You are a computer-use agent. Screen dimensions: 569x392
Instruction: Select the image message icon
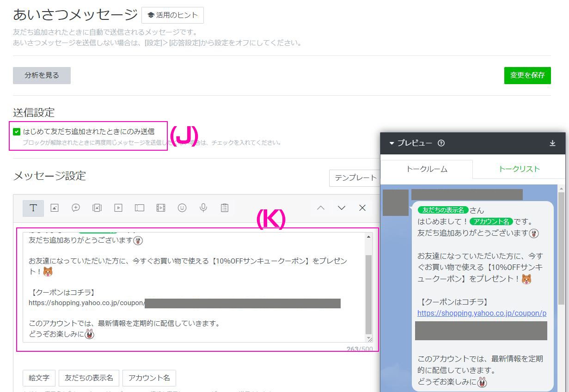click(x=55, y=208)
